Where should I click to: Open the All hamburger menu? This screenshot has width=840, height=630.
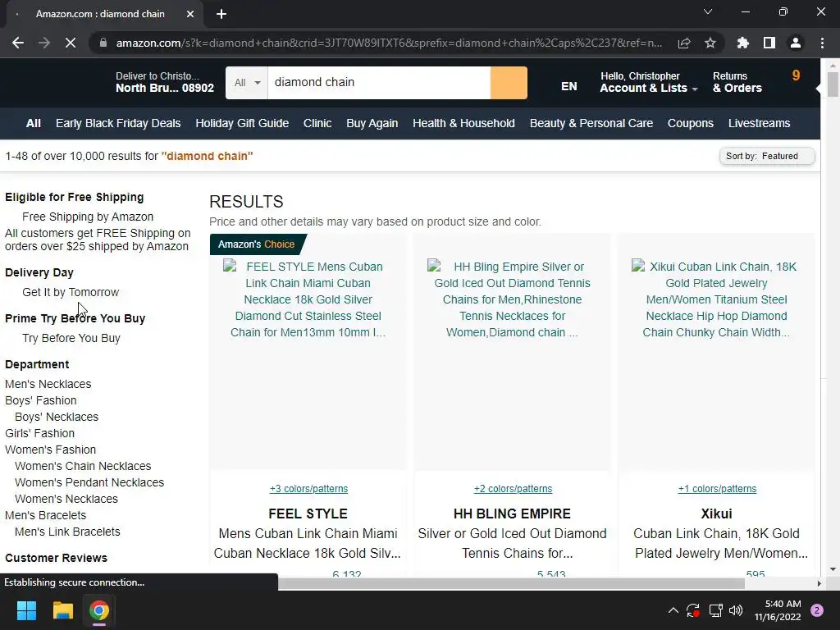pyautogui.click(x=33, y=123)
